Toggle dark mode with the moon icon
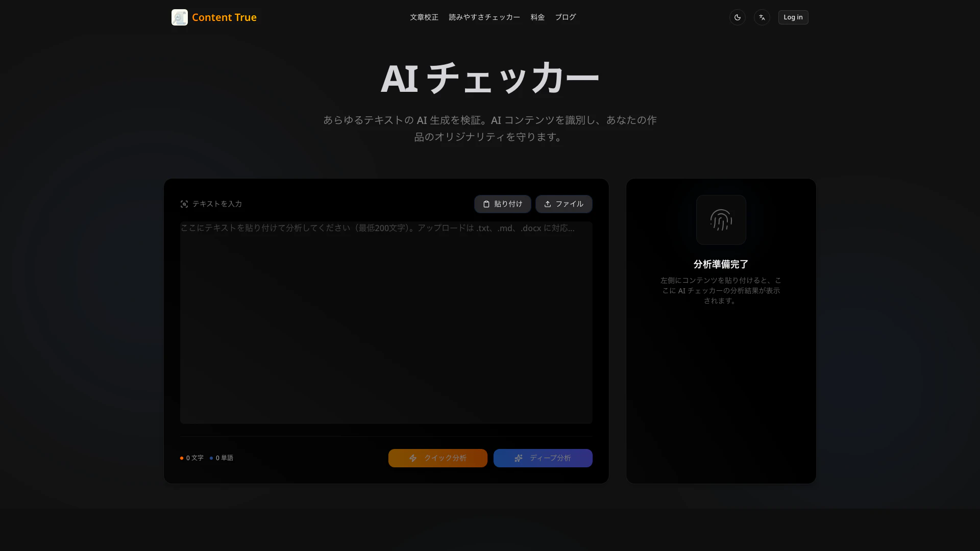This screenshot has width=980, height=551. coord(737,17)
